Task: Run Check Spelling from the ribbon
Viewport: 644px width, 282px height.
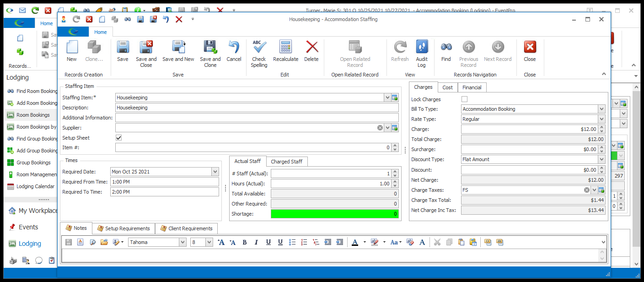Action: (259, 54)
